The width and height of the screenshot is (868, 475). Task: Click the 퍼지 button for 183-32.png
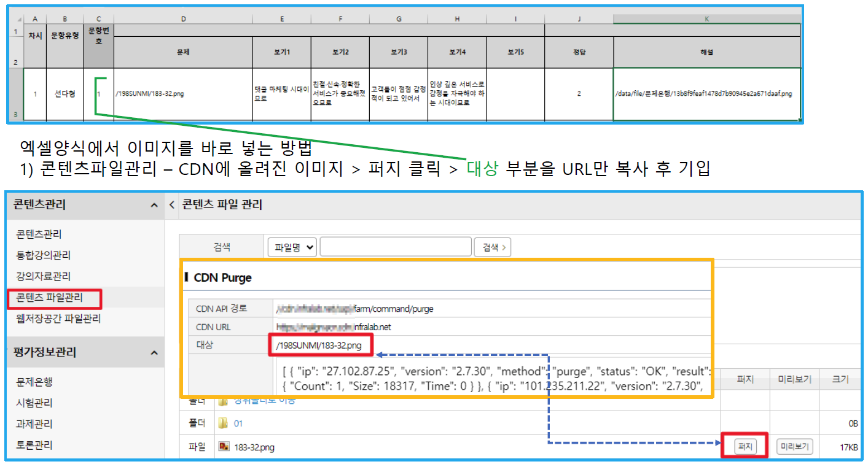[x=745, y=447]
